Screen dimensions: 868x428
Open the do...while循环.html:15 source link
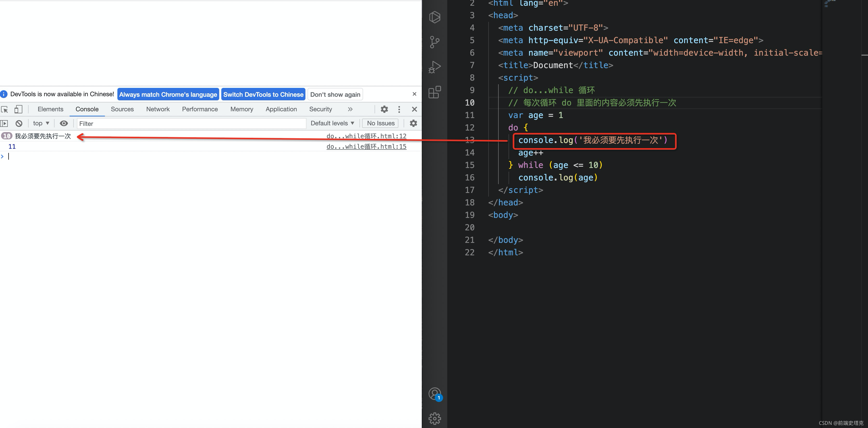tap(366, 147)
